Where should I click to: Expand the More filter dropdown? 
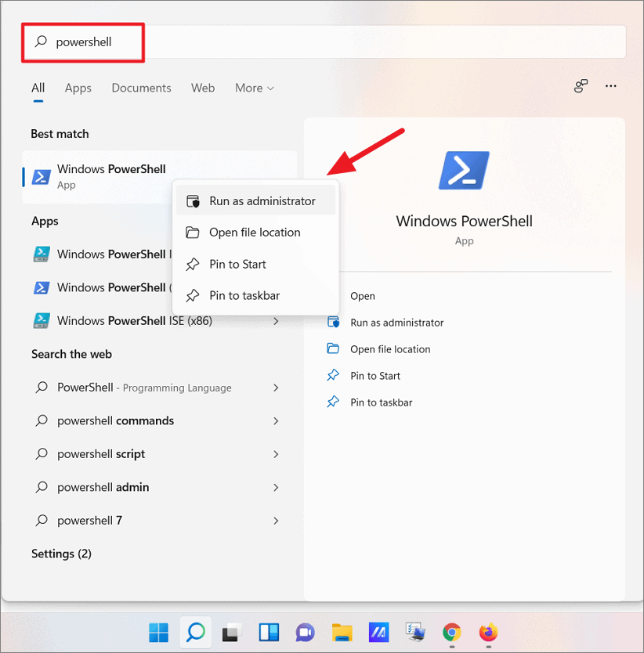click(x=253, y=88)
